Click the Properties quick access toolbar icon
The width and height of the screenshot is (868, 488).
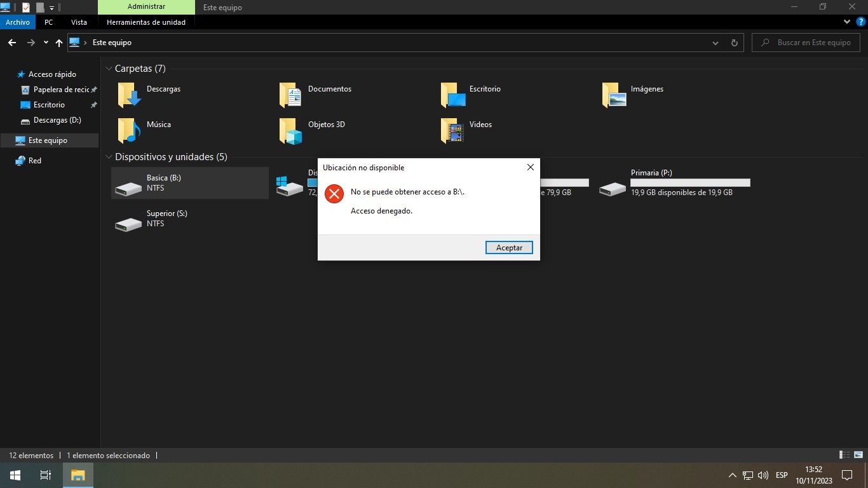pos(26,8)
